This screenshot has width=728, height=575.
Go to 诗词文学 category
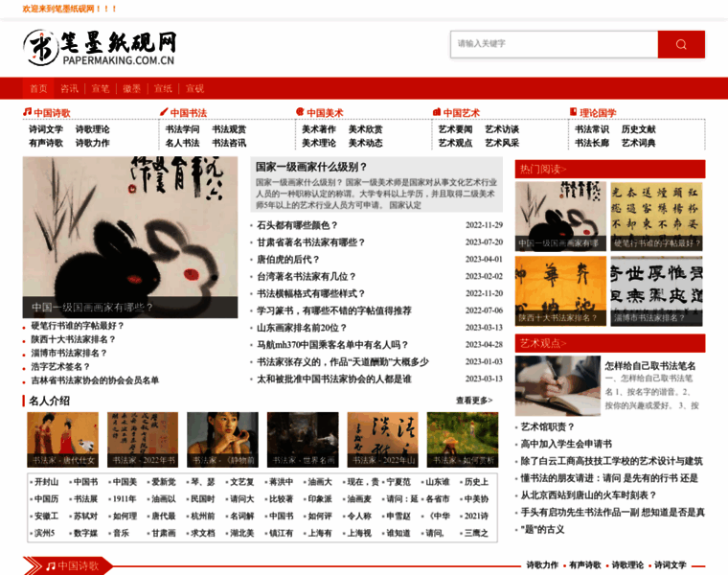tap(46, 129)
